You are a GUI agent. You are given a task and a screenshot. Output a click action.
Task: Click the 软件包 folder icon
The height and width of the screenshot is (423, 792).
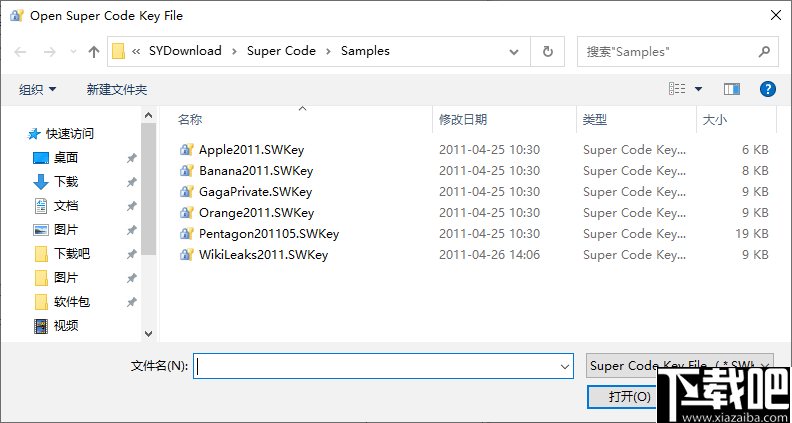point(41,302)
